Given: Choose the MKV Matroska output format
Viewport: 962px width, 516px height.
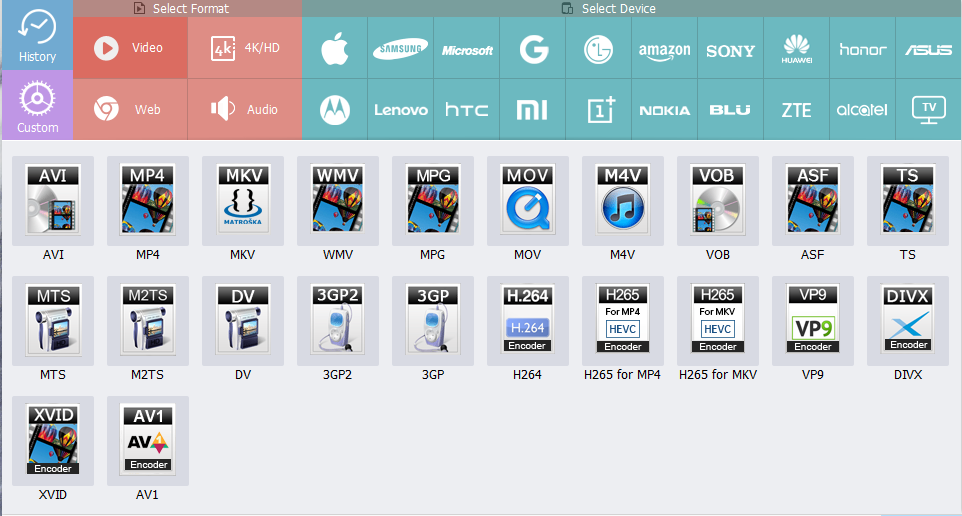Looking at the screenshot, I should click(x=243, y=201).
